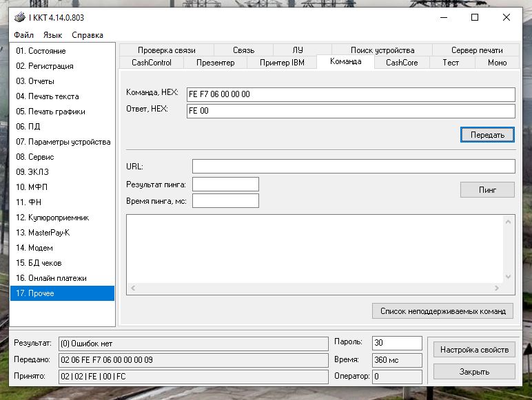Viewport: 532px width, 400px height.
Task: Select 10. МФП in the list
Action: coord(63,187)
